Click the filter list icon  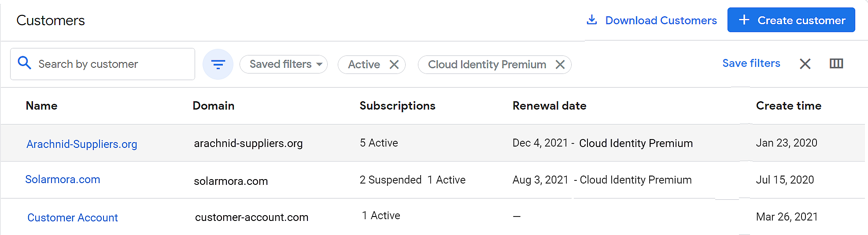coord(218,65)
